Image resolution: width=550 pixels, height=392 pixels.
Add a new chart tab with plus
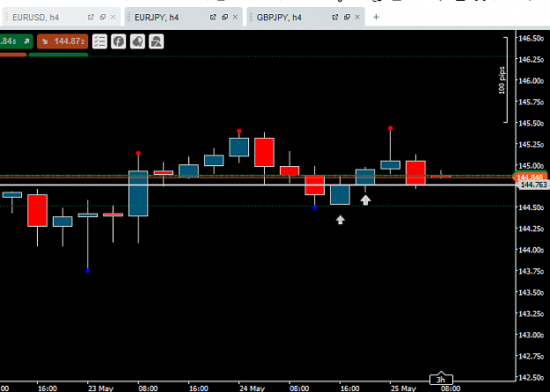(x=376, y=18)
